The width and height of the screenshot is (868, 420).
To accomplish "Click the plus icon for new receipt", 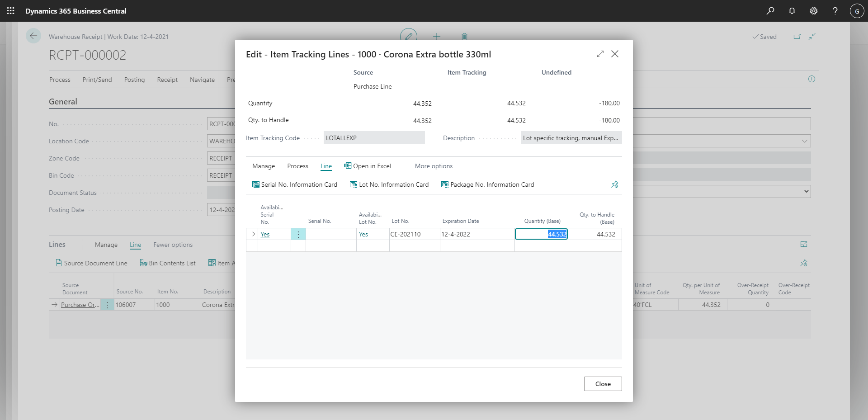I will tap(437, 36).
